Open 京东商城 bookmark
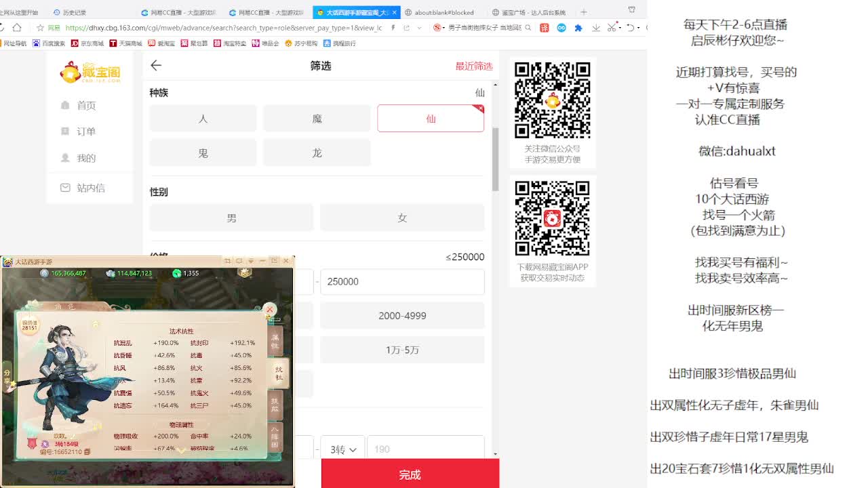This screenshot has width=868, height=488. 87,43
